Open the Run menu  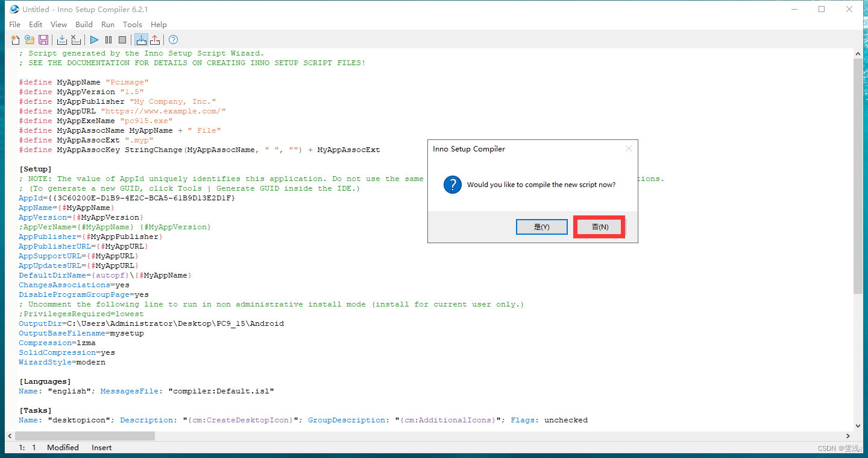(107, 24)
